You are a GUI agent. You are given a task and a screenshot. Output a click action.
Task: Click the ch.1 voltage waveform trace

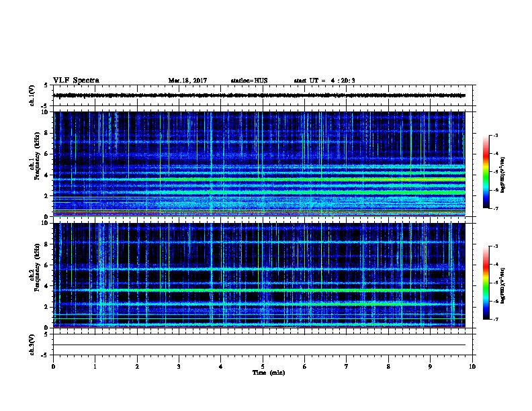[259, 95]
